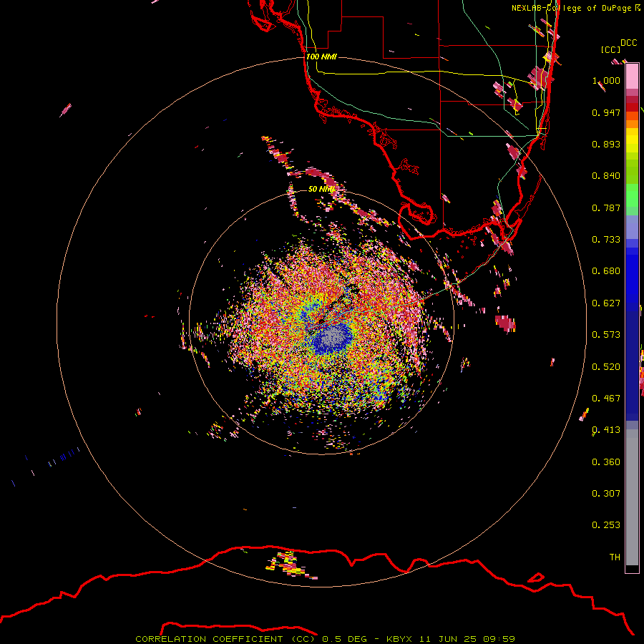Select the 0.413 scale label
The image size is (644, 644).
(606, 431)
